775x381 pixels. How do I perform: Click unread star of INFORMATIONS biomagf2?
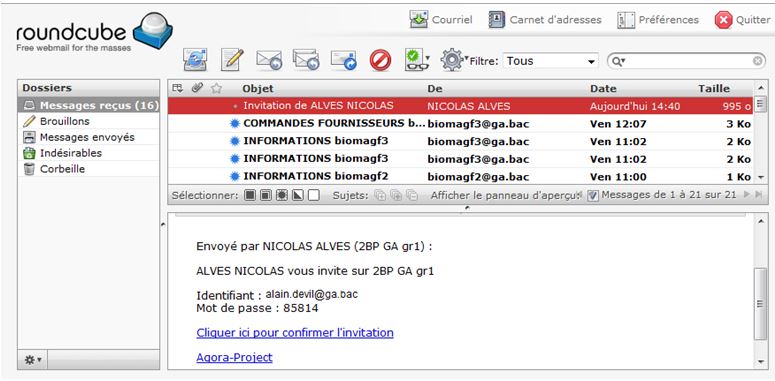[235, 176]
